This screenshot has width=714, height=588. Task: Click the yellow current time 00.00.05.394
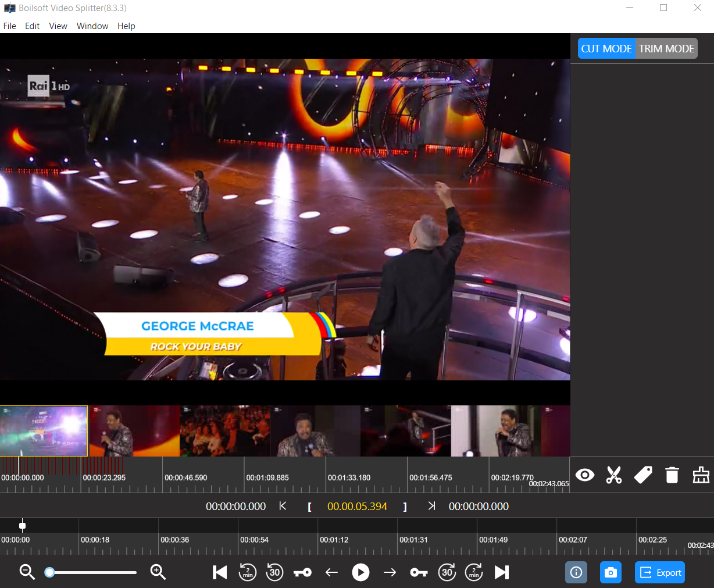357,507
